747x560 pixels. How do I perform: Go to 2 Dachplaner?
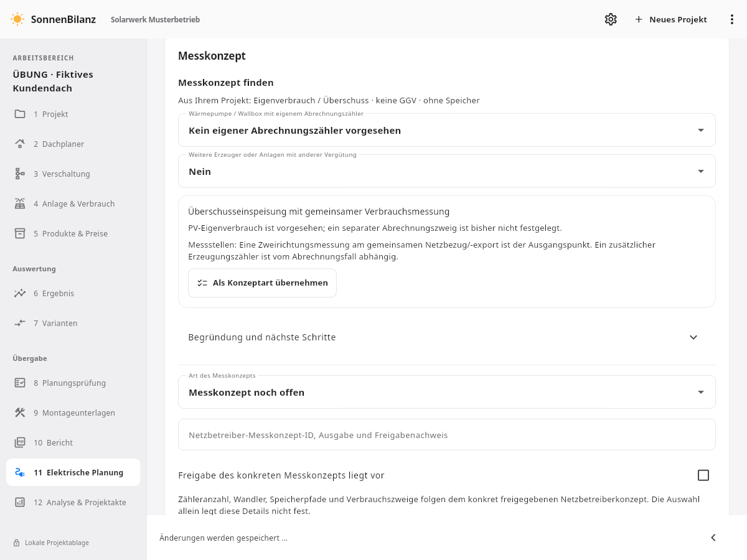(73, 144)
